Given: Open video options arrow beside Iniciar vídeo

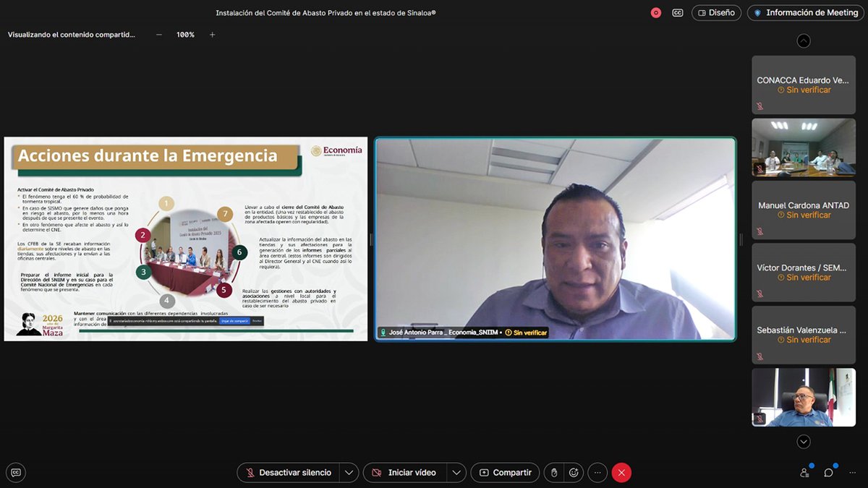Looking at the screenshot, I should pyautogui.click(x=456, y=473).
